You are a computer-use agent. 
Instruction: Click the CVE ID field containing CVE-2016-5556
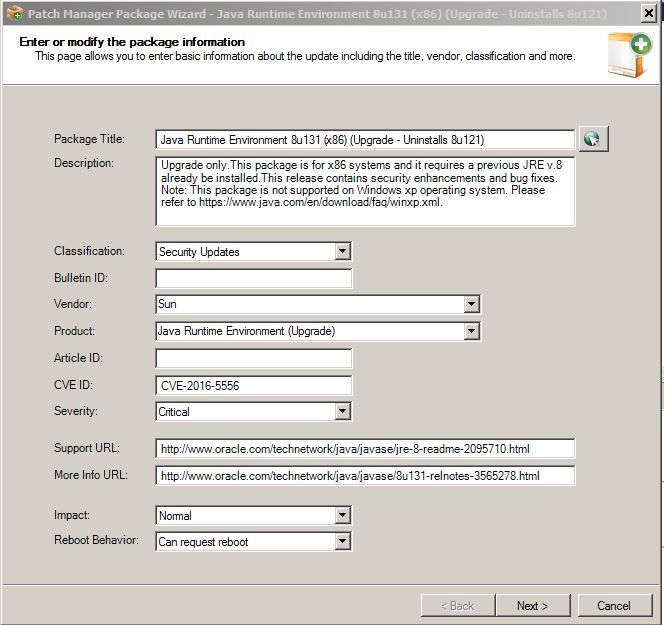(x=254, y=385)
